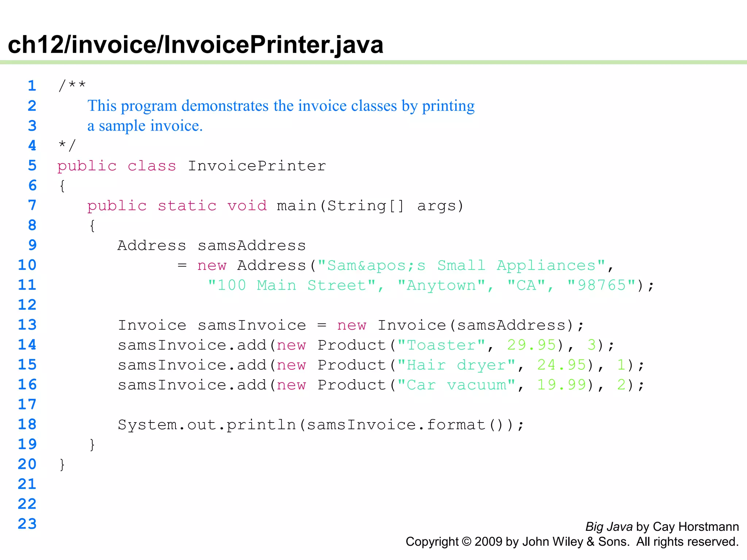Click the class name InvoicePrinter
Screen dimensions: 747x560
click(x=257, y=166)
